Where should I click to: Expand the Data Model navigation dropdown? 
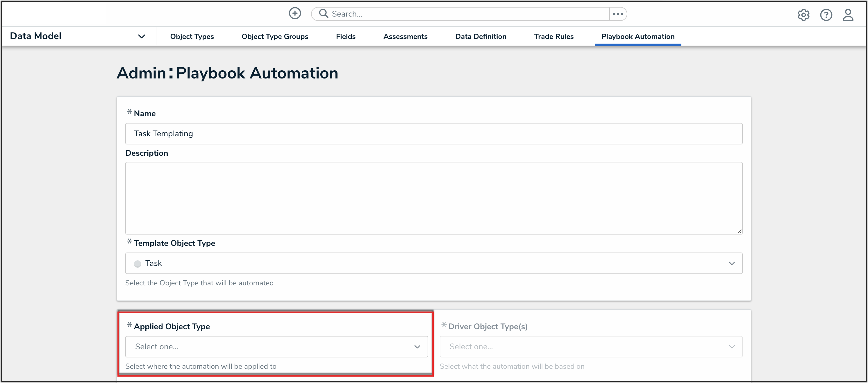[142, 36]
